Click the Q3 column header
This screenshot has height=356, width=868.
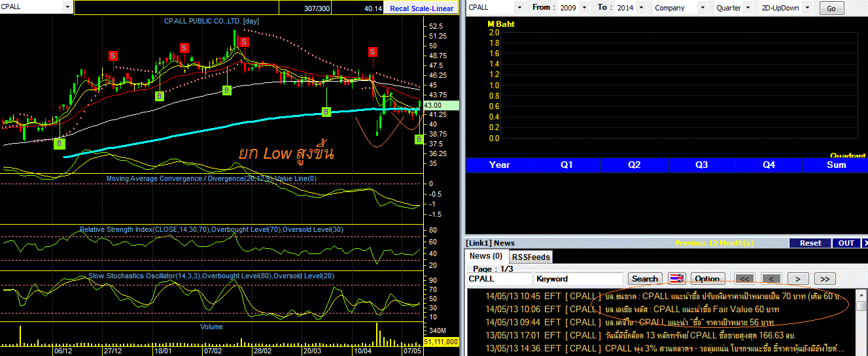[701, 165]
